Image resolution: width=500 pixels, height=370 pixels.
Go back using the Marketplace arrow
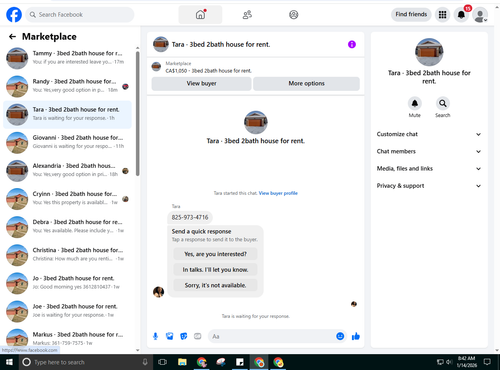(12, 37)
